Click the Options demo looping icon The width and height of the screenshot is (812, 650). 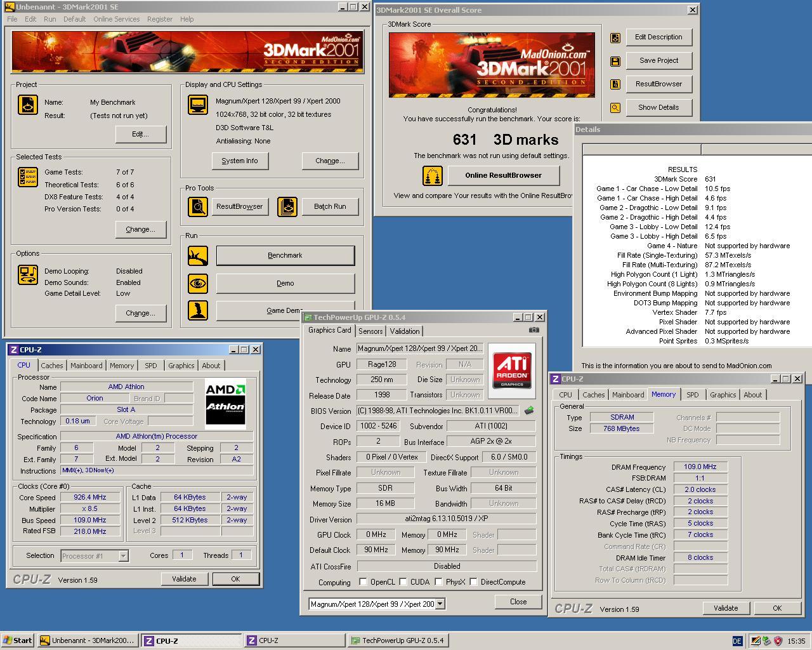pos(28,275)
